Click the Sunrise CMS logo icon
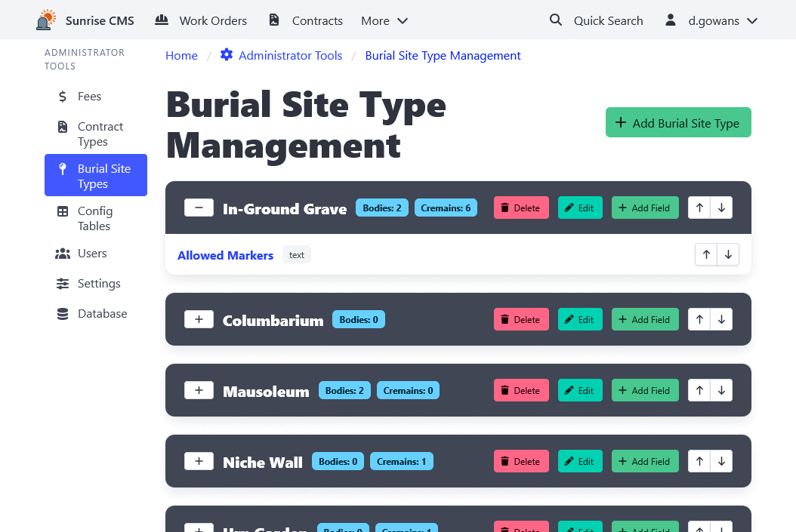This screenshot has width=796, height=532. (46, 20)
